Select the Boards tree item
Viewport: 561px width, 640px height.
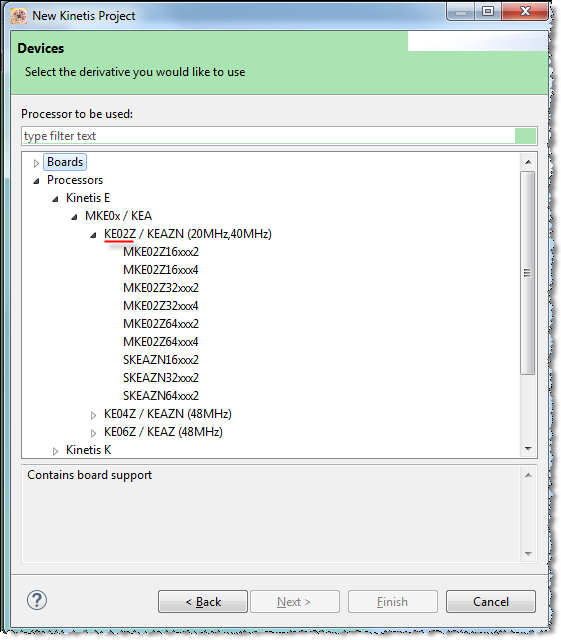(65, 162)
